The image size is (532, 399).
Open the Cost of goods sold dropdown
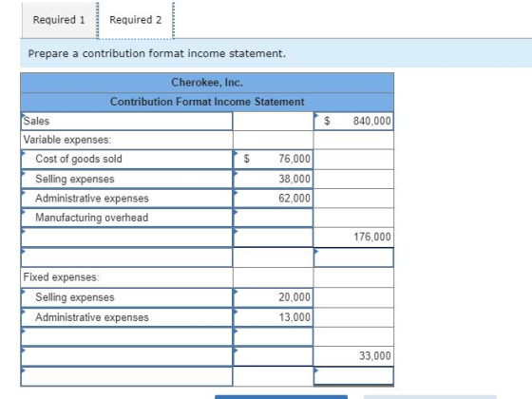coord(127,160)
